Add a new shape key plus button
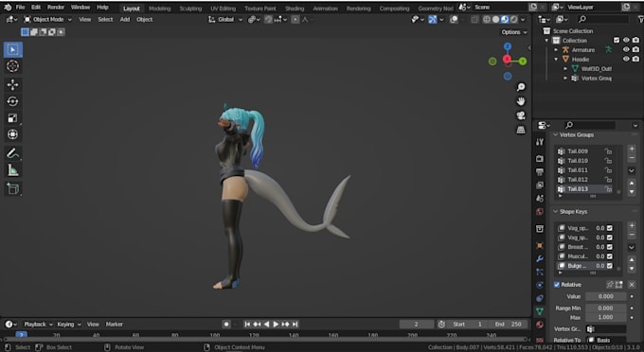Viewport: 644px width, 352px height. pos(632,225)
